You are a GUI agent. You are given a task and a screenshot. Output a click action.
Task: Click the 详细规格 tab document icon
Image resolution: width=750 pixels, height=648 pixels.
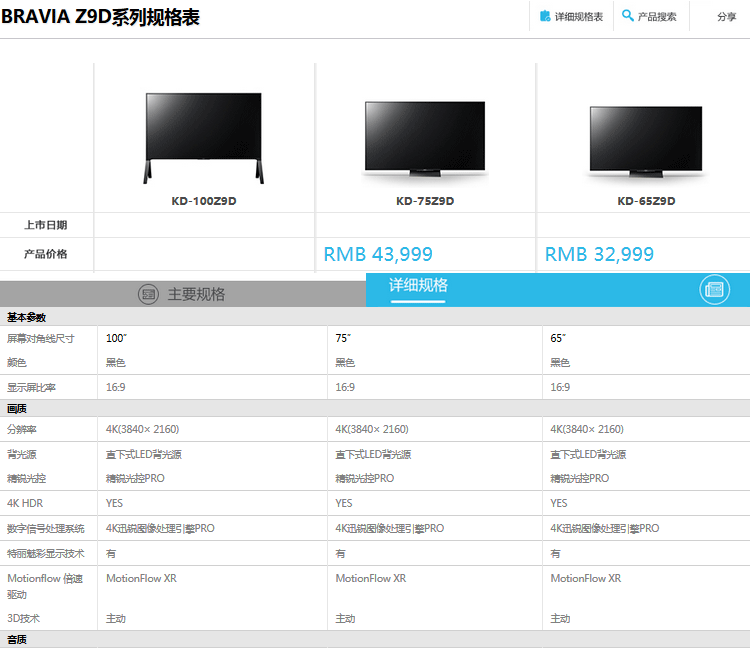click(x=714, y=289)
